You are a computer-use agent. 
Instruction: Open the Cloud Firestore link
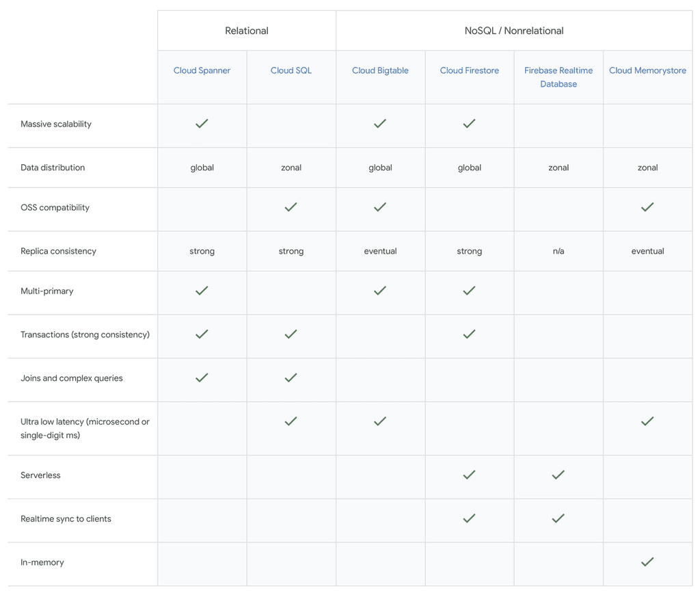469,70
